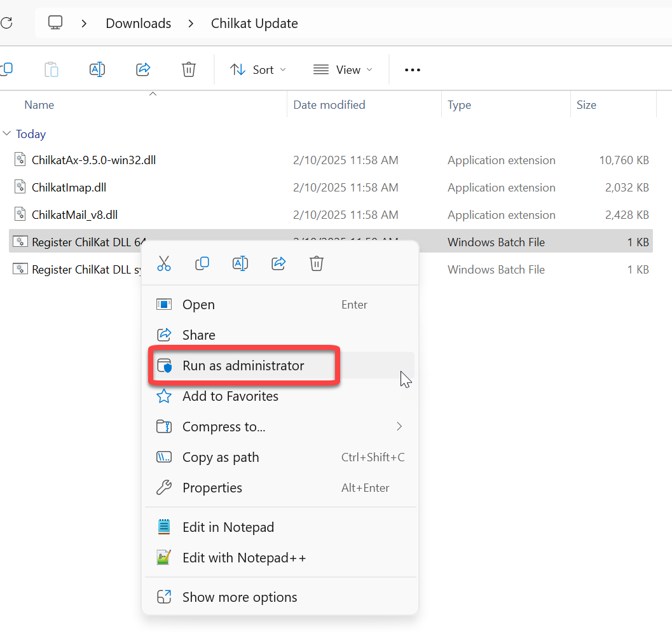Open the View dropdown
672x633 pixels.
click(343, 70)
